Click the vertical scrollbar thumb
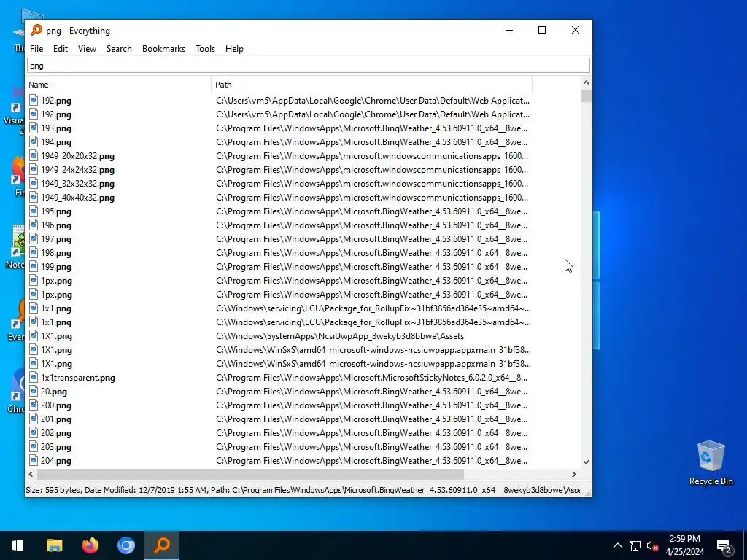This screenshot has width=747, height=560. pos(586,96)
